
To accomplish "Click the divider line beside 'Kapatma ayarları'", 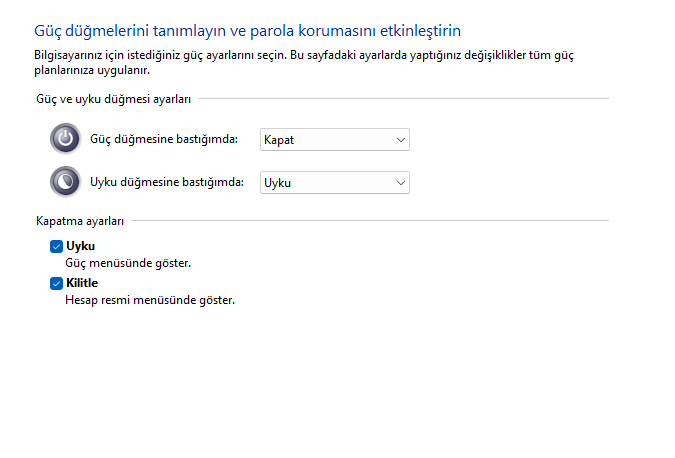I will point(368,220).
